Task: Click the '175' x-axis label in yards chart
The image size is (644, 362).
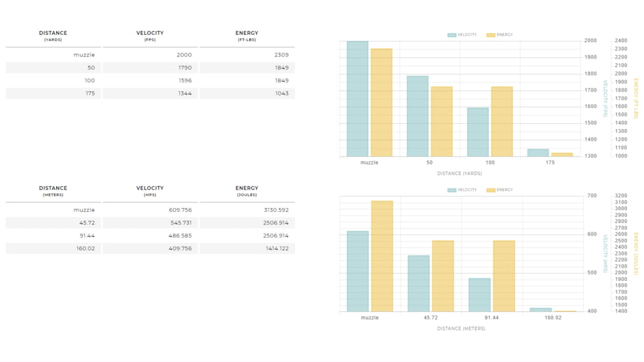Action: tap(550, 163)
